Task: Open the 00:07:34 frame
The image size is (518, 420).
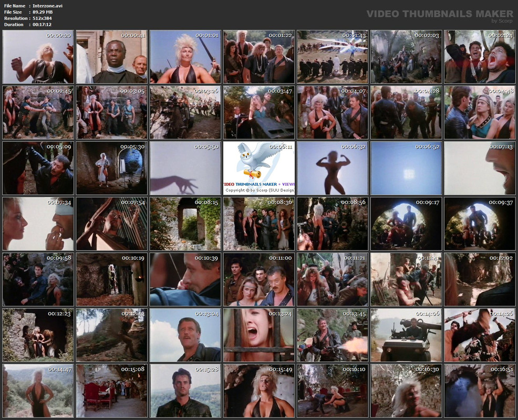Action: pos(38,224)
